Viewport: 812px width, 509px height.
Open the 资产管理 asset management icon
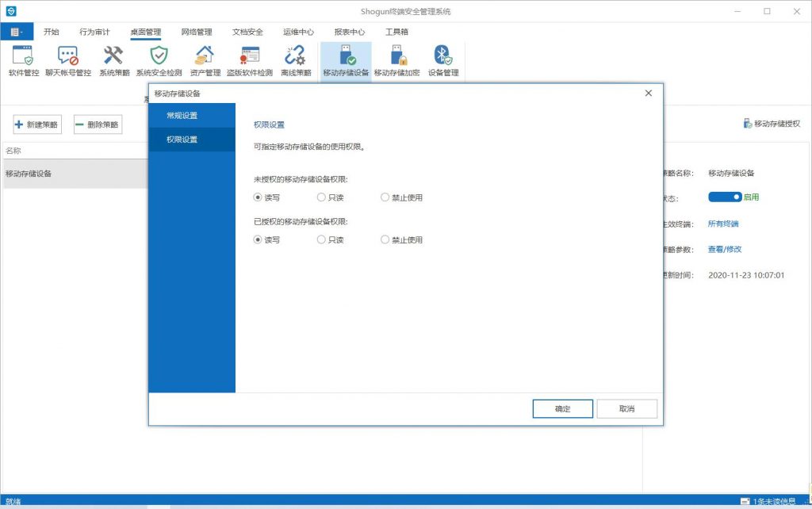click(x=205, y=56)
